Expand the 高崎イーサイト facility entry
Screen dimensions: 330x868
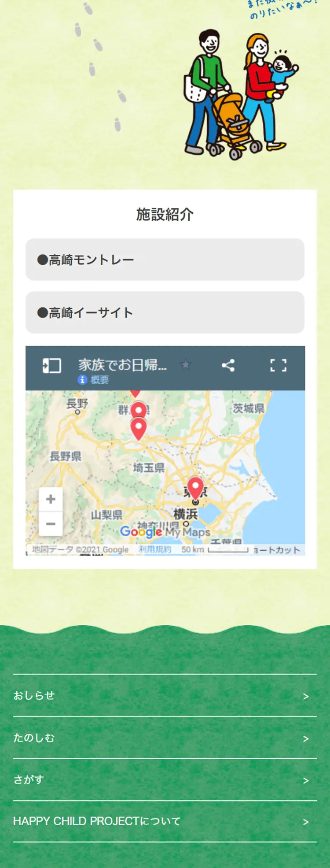pos(165,312)
